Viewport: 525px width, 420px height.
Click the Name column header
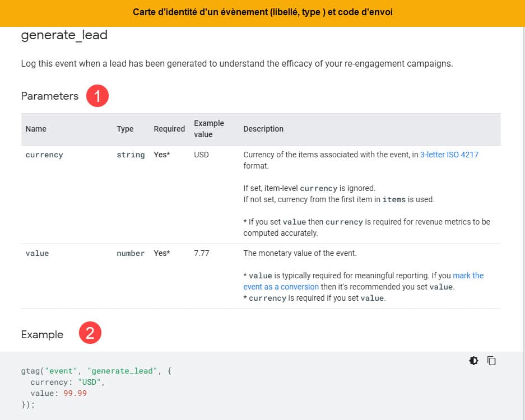pos(36,129)
